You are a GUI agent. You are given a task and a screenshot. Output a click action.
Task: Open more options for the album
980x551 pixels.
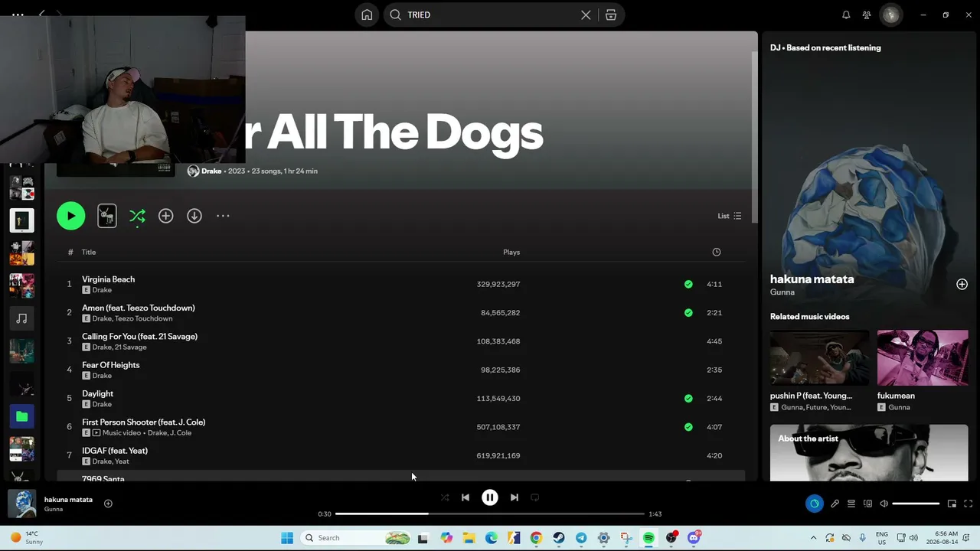tap(223, 216)
